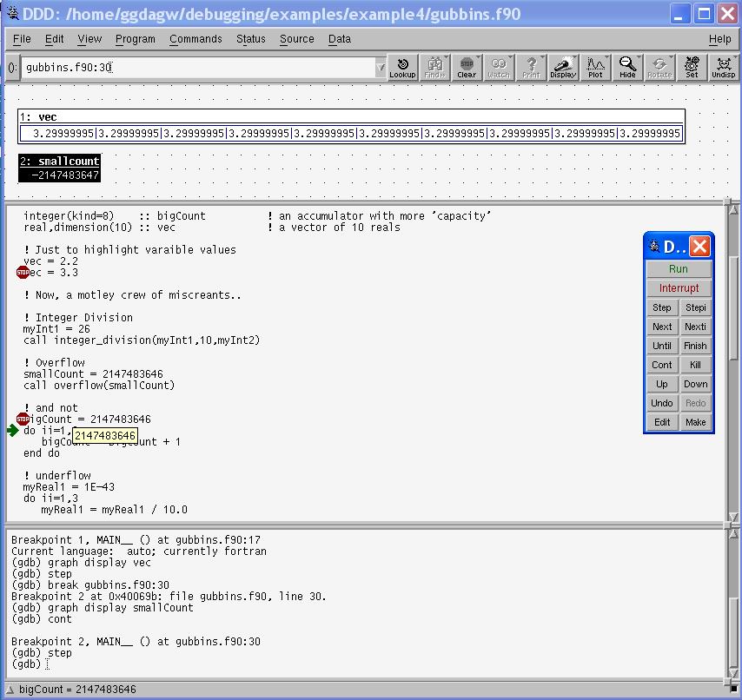Screen dimensions: 742x700
Task: Open the Data menu
Action: 340,39
